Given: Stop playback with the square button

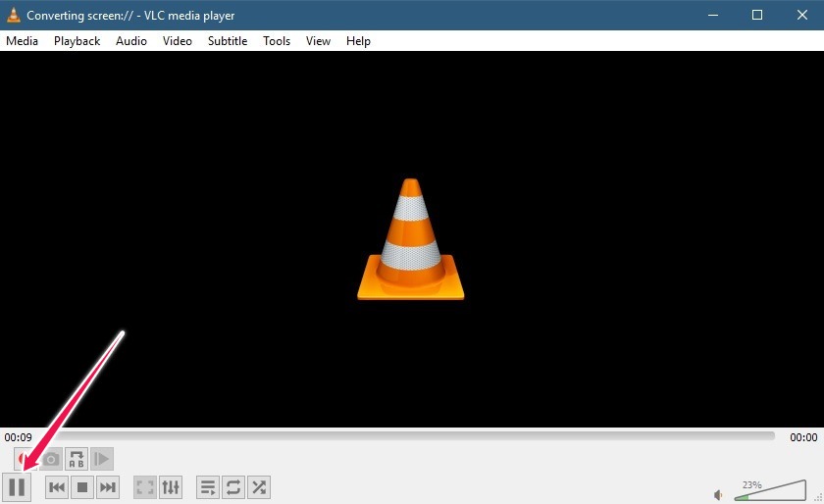Looking at the screenshot, I should coord(82,487).
